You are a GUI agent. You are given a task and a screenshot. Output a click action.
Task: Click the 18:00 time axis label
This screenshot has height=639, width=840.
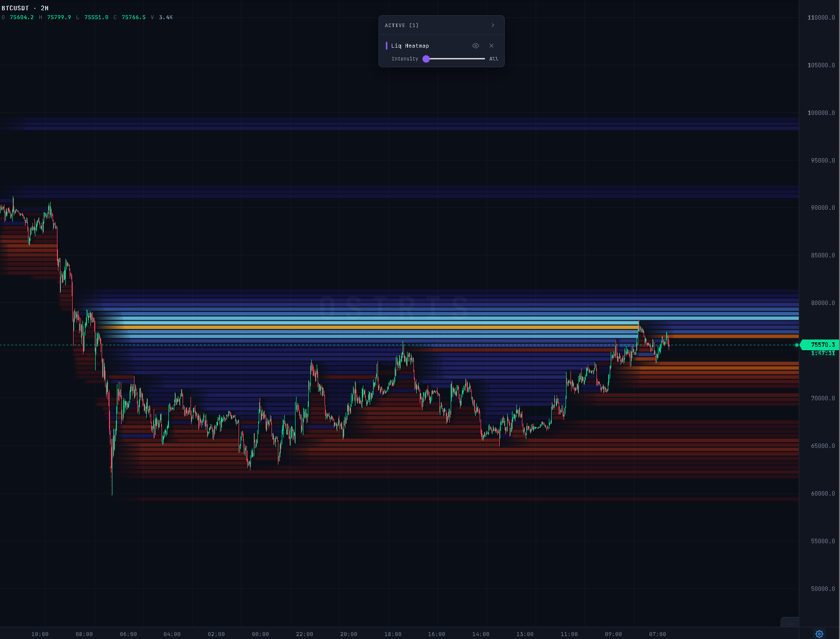393,634
